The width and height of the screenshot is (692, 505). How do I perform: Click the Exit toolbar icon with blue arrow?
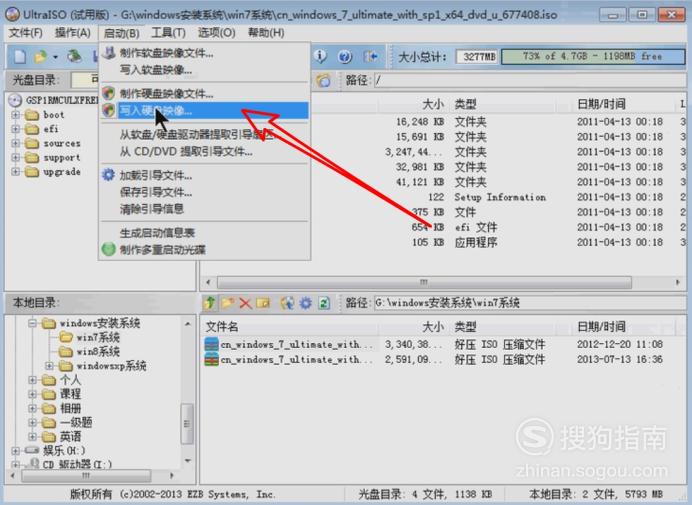click(370, 57)
